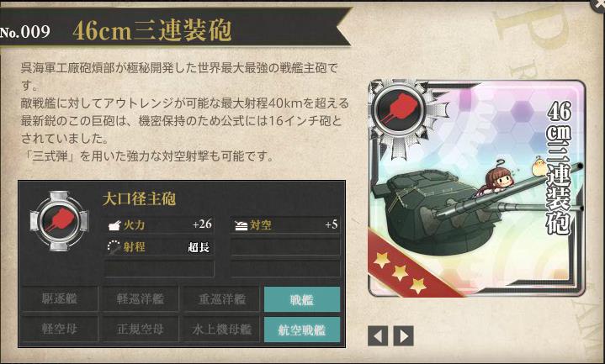Click the large caliber gun icon in stats panel

[x=59, y=220]
